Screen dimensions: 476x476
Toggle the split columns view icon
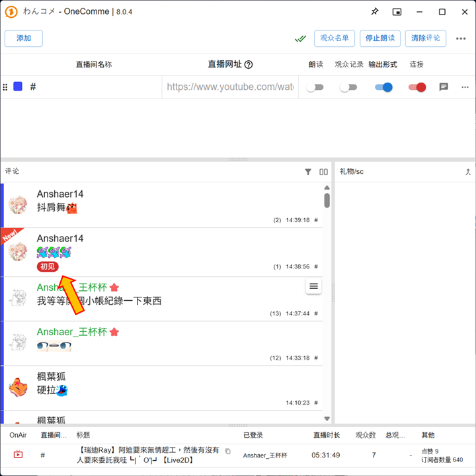323,172
